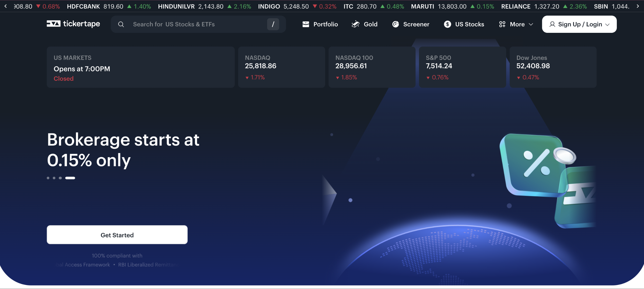The image size is (644, 289).
Task: Click SBIN in the ticker
Action: point(601,6)
